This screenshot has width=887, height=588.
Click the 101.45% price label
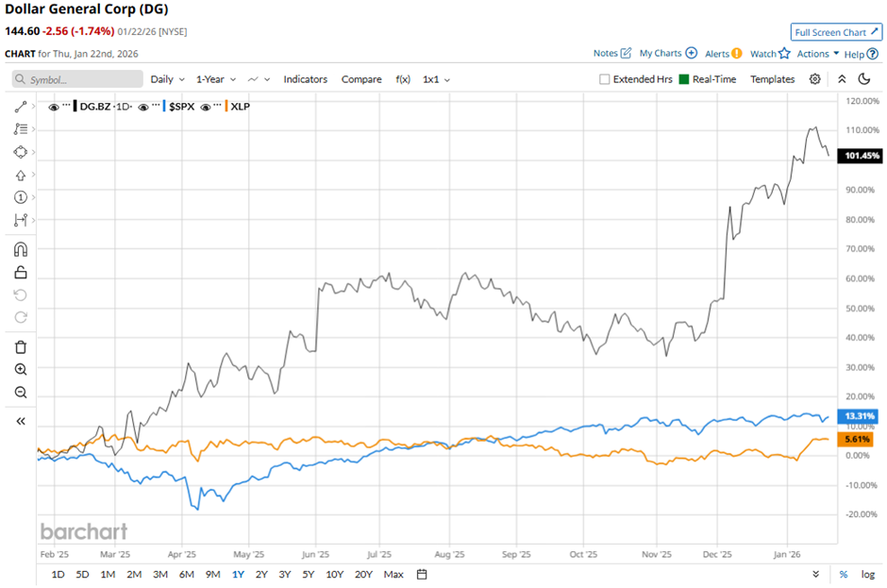pyautogui.click(x=860, y=156)
